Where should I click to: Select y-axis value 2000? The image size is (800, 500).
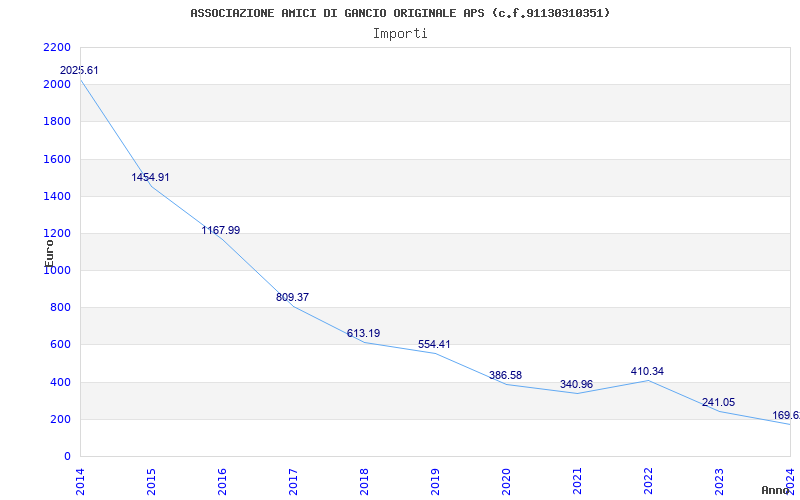(x=57, y=84)
